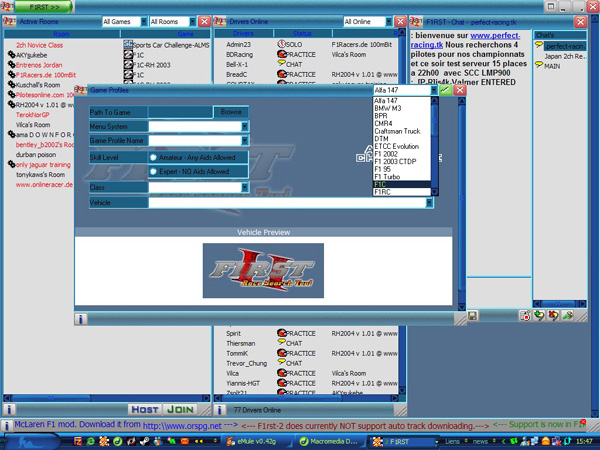Open the info icon beside 77 Drivers Online
600x450 pixels.
[219, 410]
